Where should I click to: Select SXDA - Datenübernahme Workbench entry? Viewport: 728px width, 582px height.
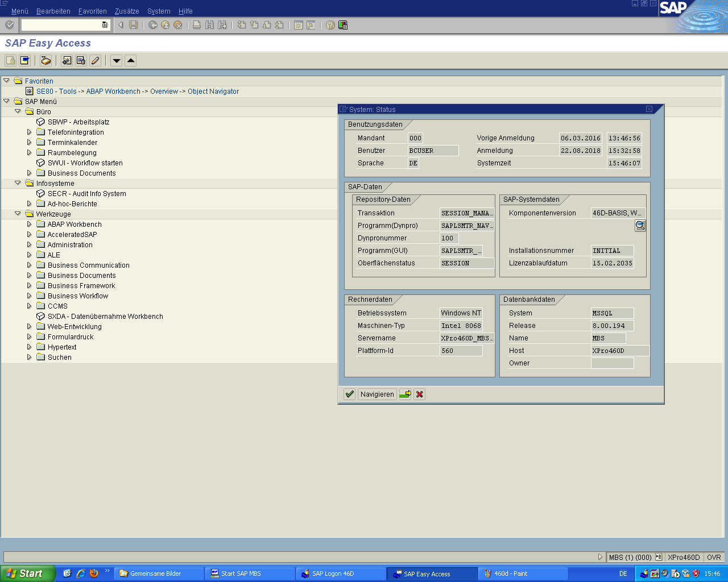click(105, 317)
